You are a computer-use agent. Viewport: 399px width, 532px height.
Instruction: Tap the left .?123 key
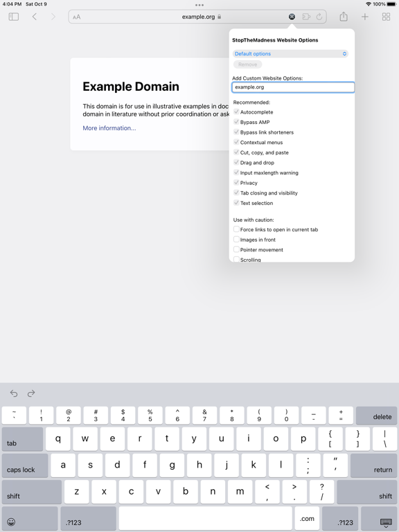tap(89, 518)
